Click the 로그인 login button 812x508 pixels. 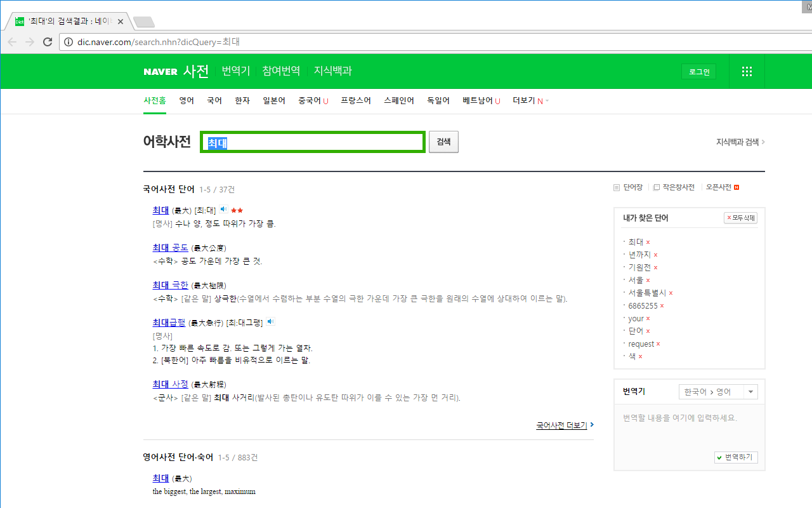[699, 72]
